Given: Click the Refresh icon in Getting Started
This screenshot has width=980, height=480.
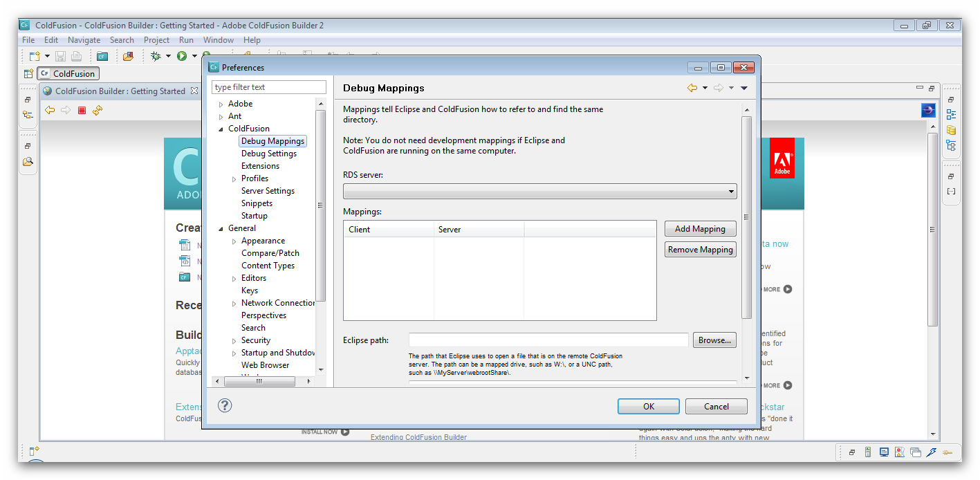Looking at the screenshot, I should (98, 110).
